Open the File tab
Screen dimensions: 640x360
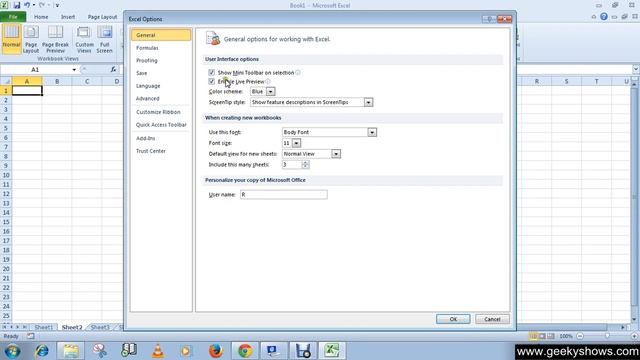(x=13, y=17)
